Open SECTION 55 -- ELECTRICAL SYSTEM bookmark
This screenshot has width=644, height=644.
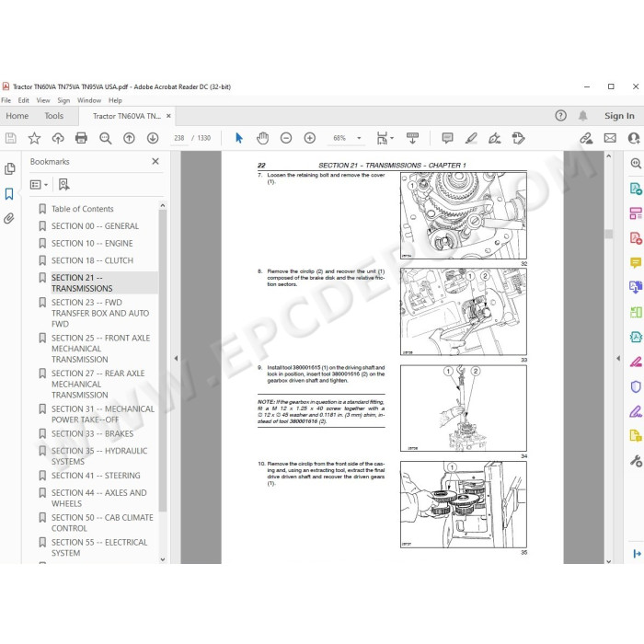pyautogui.click(x=99, y=547)
